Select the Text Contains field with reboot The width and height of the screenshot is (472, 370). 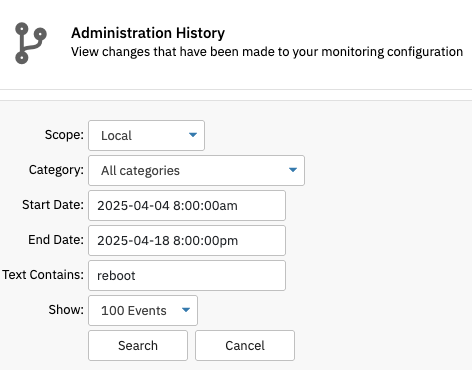tap(187, 275)
